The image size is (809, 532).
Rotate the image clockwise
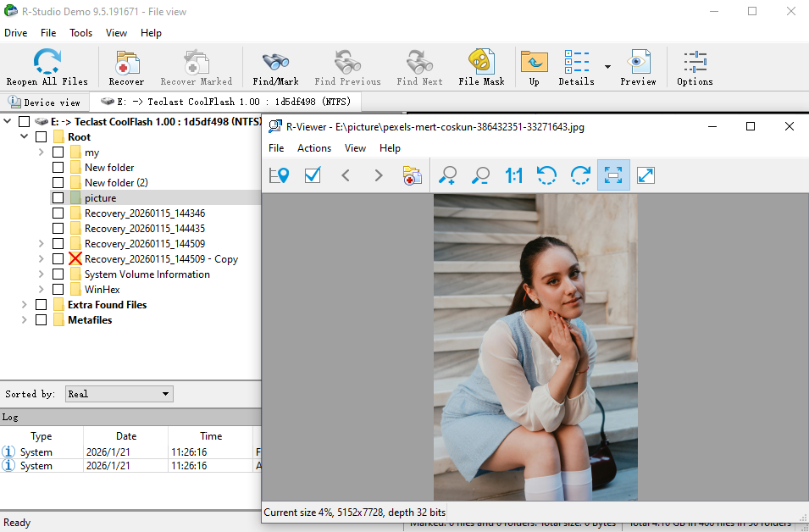coord(580,175)
